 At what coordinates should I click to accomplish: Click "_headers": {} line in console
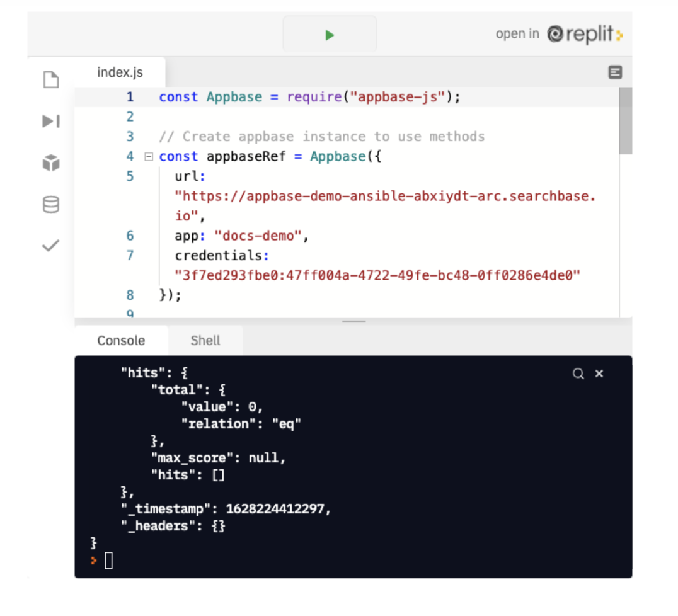173,526
